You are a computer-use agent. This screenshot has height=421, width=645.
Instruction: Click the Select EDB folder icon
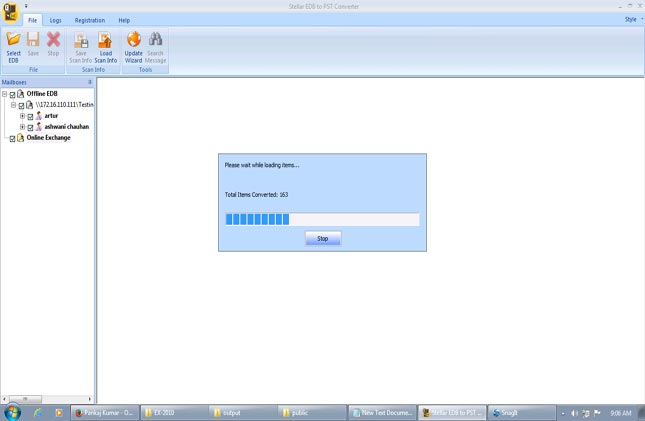(13, 40)
